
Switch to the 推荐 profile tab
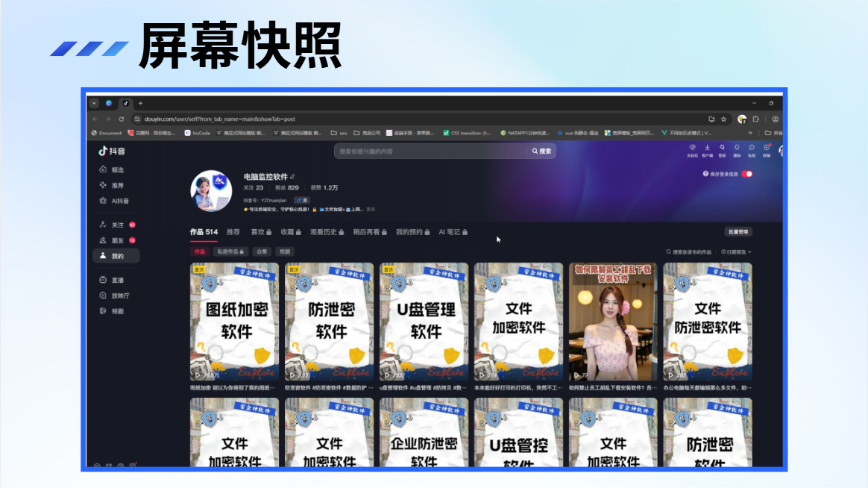233,232
